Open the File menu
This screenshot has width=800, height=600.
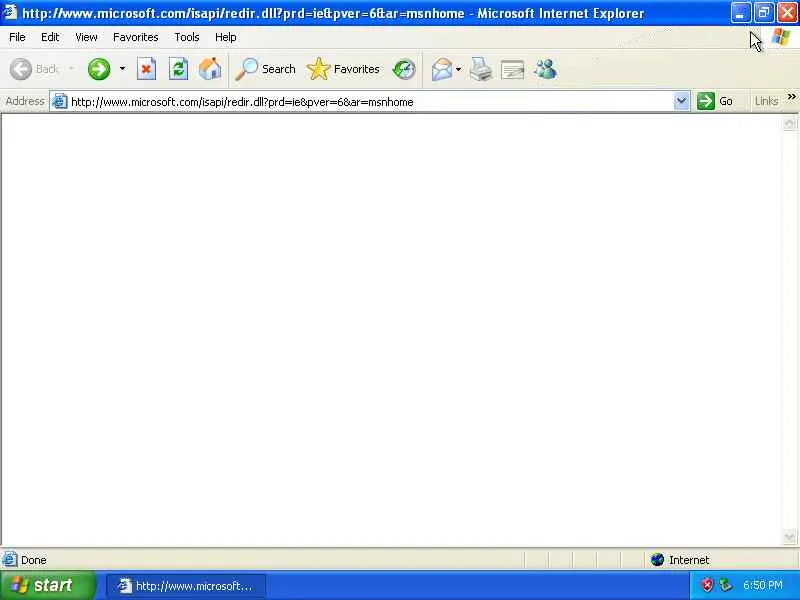(x=17, y=37)
